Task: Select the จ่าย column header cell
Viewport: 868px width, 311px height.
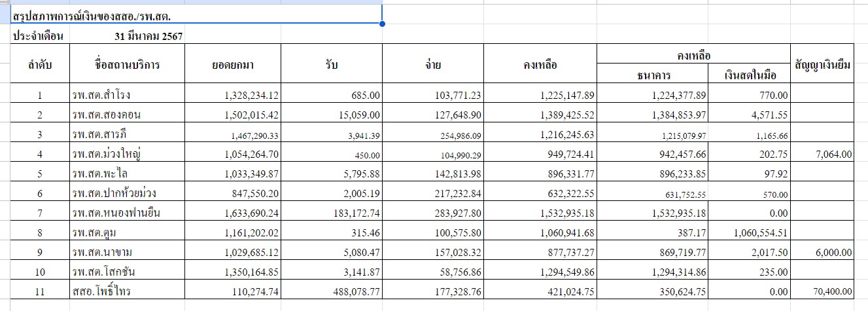Action: [433, 65]
